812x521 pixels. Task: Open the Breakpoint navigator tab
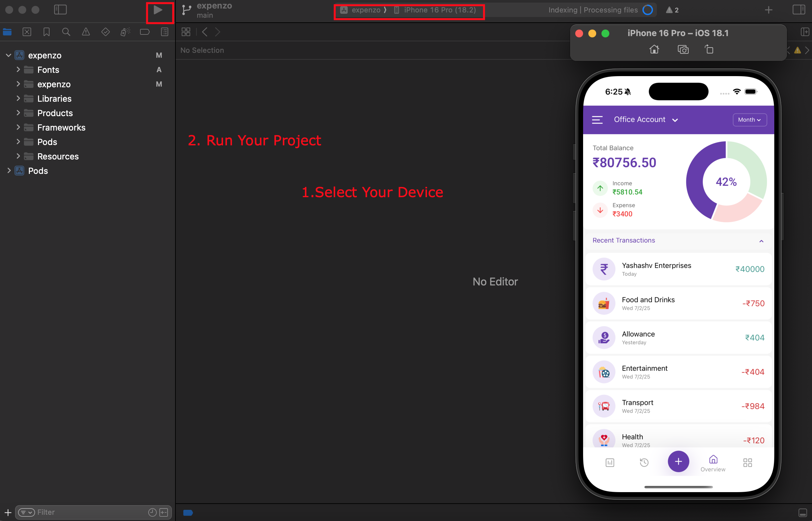tap(145, 32)
